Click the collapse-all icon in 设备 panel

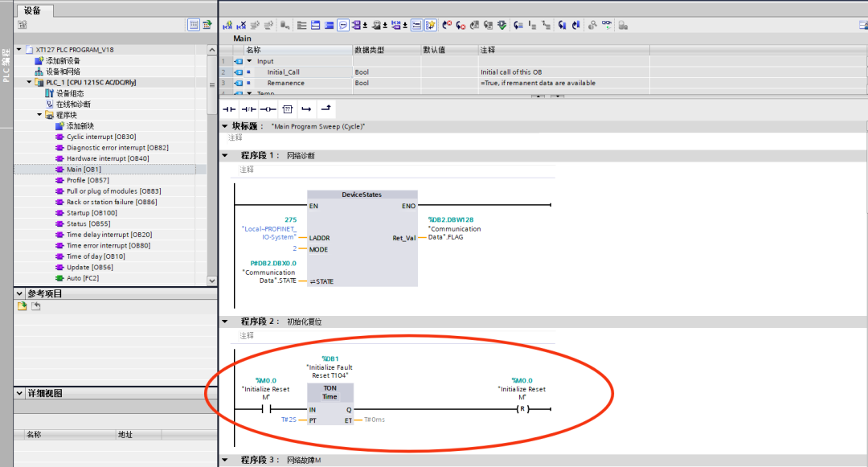tap(23, 25)
